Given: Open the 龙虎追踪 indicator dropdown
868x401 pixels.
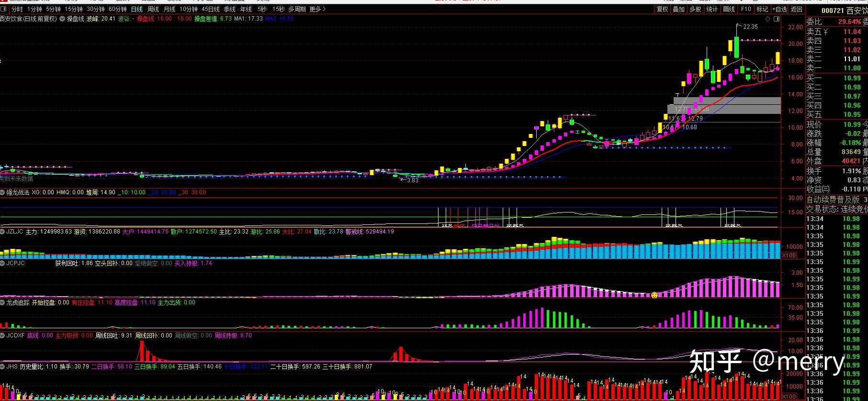Looking at the screenshot, I should pyautogui.click(x=3, y=302).
